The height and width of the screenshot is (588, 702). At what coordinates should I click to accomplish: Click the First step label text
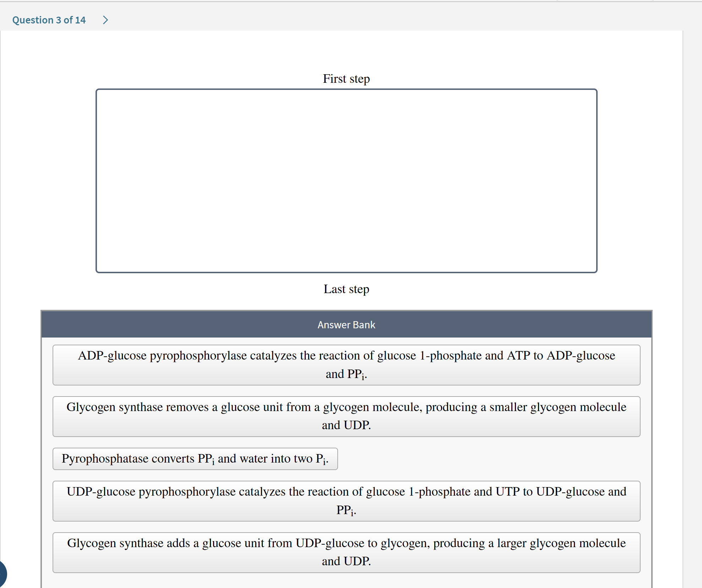346,79
